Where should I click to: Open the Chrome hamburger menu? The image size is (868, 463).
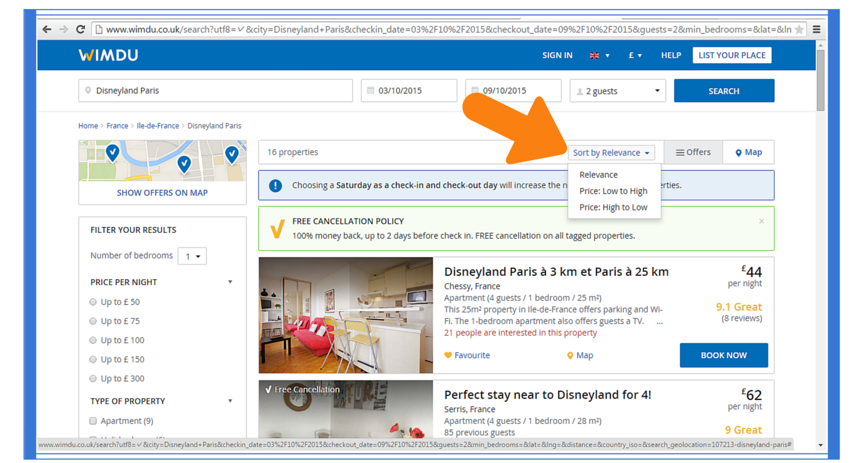click(x=817, y=30)
